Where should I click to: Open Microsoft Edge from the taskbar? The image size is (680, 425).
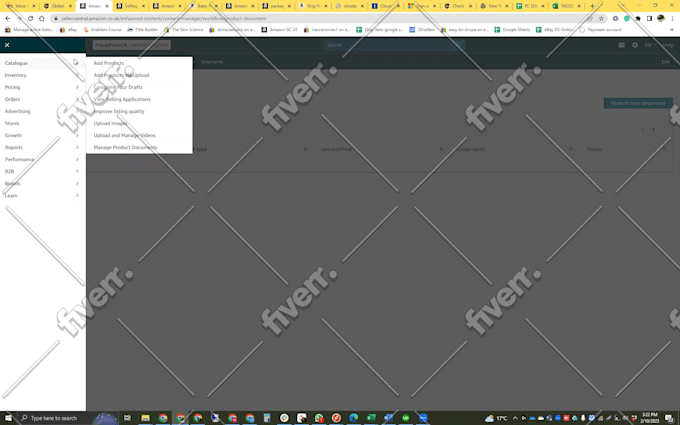[353, 418]
